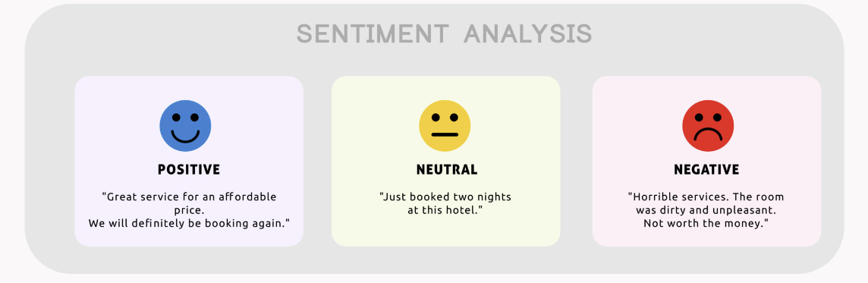Click the left eye of the blue face
Viewport: 868px width, 283px height.
coord(176,118)
